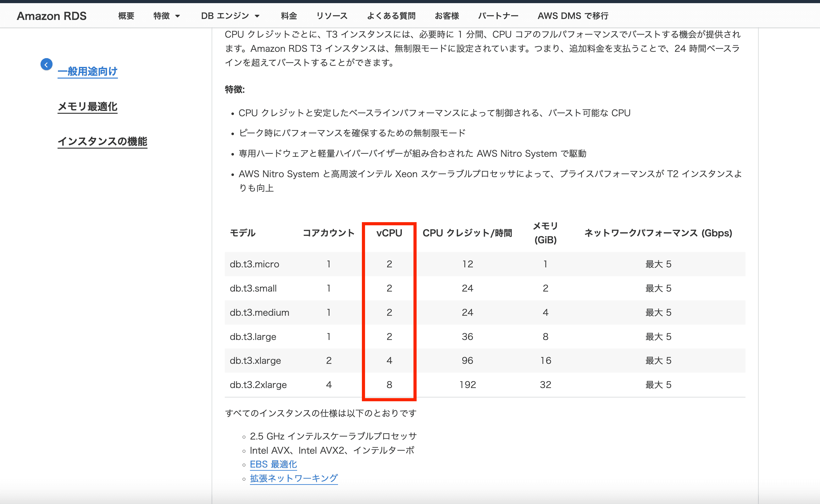Click the ネットワークパフォーマンス (Gbps) header
This screenshot has width=820, height=504.
tap(658, 233)
